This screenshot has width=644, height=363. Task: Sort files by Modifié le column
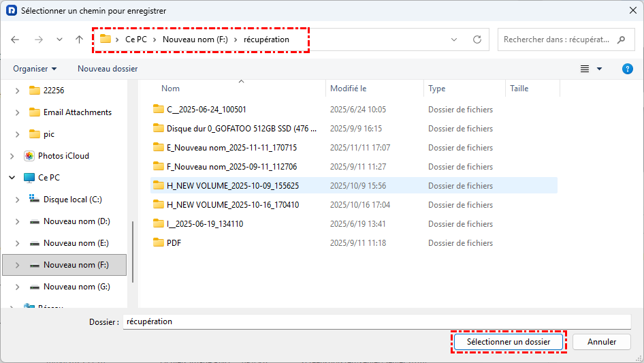point(348,89)
